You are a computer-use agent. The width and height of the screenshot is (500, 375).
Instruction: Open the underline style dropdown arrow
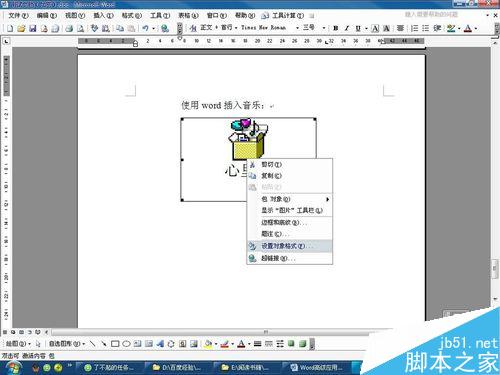(x=366, y=28)
